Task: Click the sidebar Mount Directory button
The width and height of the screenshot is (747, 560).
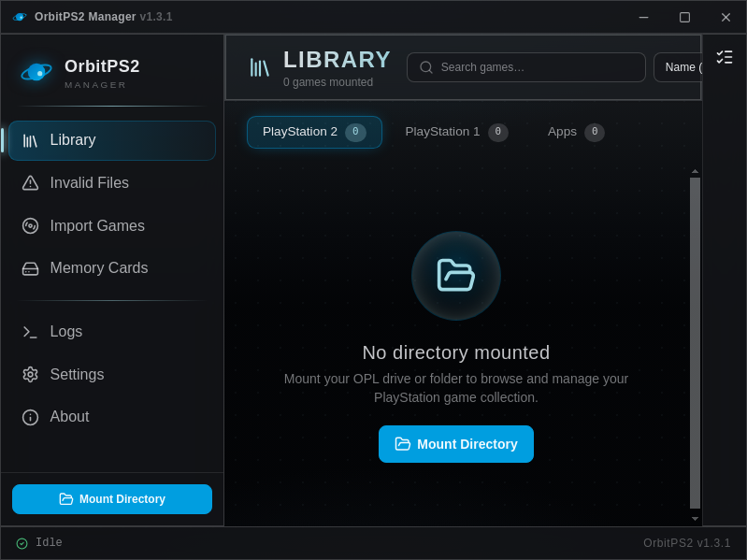Action: 112,499
